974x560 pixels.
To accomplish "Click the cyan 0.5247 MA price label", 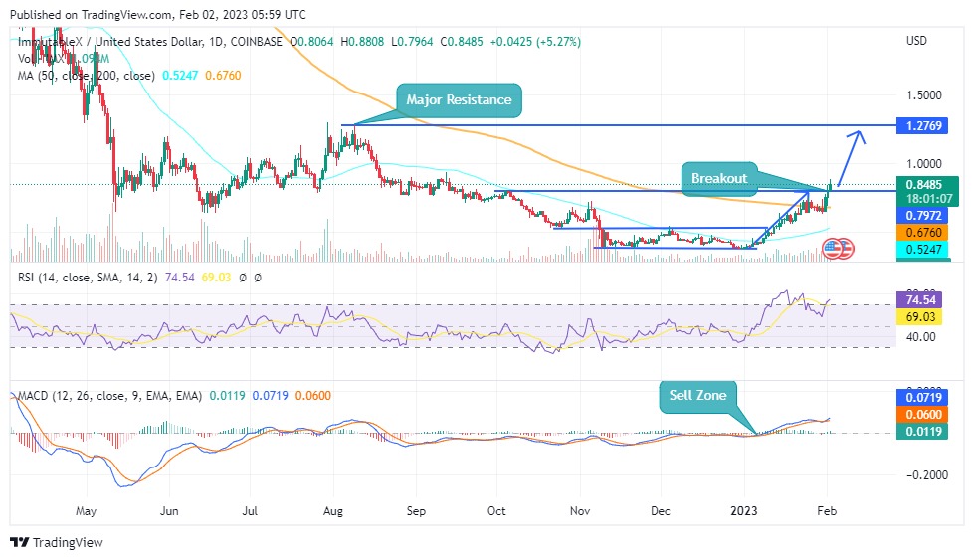I will coord(922,249).
